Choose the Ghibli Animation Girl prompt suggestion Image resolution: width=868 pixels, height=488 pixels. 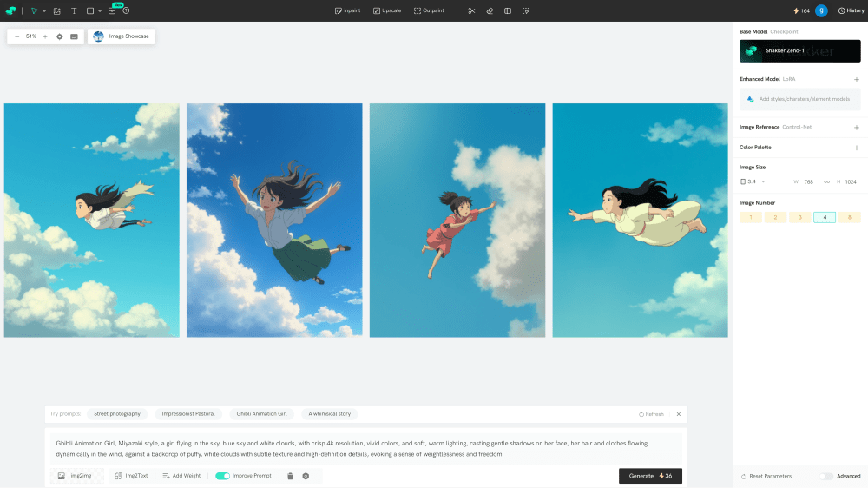tap(261, 414)
